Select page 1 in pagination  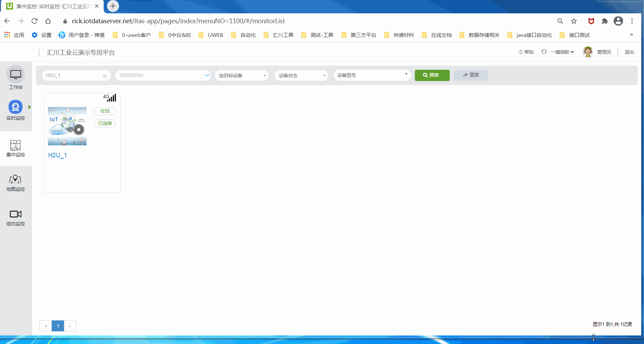[58, 326]
